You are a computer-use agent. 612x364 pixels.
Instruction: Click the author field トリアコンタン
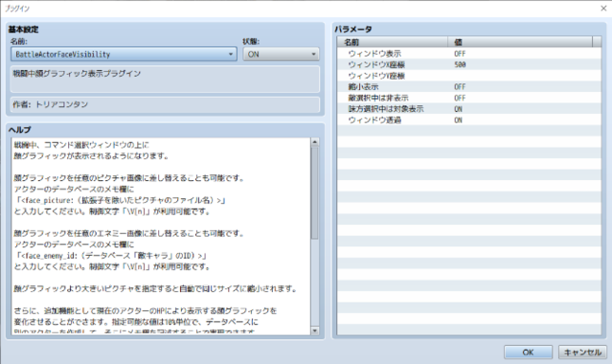pos(165,104)
